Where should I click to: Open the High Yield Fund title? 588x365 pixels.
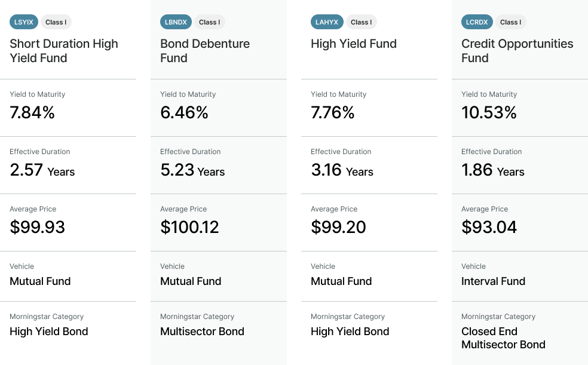point(353,44)
